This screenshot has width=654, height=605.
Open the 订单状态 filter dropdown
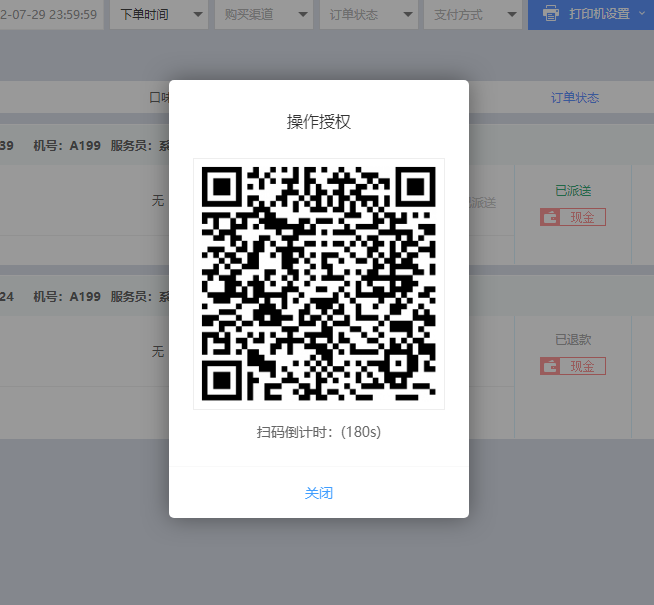pyautogui.click(x=368, y=14)
